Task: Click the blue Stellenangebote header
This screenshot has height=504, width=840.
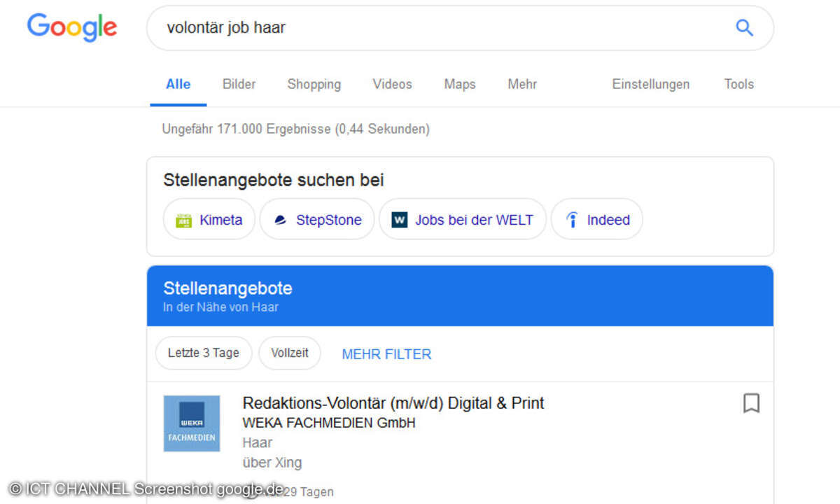Action: pos(460,295)
